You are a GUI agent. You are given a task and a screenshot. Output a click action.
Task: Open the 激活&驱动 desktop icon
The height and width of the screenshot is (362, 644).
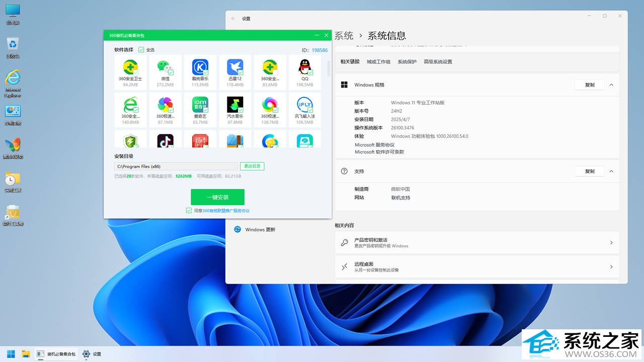coord(13,149)
